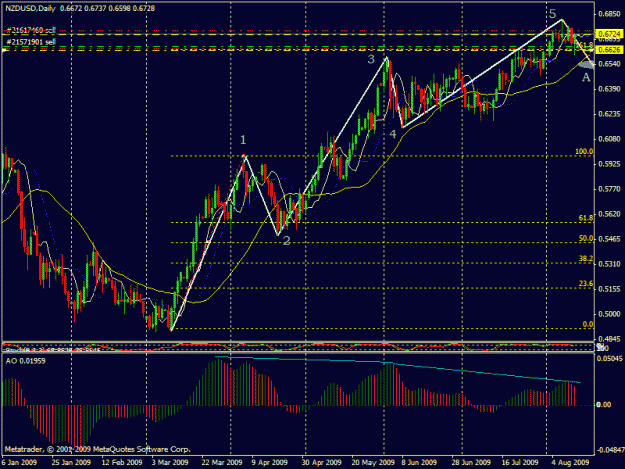Viewport: 625px width, 469px height.
Task: Click the 0.5000 price axis value
Action: (610, 314)
